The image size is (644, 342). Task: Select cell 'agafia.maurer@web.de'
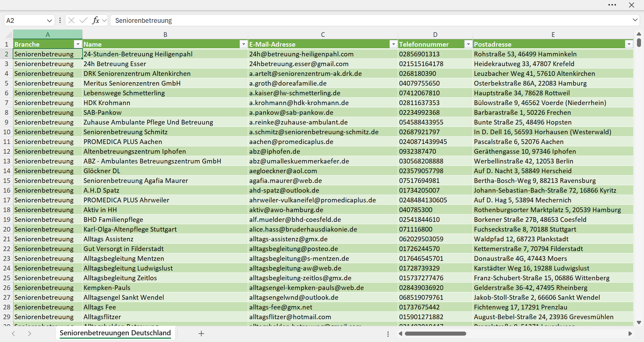(x=323, y=181)
